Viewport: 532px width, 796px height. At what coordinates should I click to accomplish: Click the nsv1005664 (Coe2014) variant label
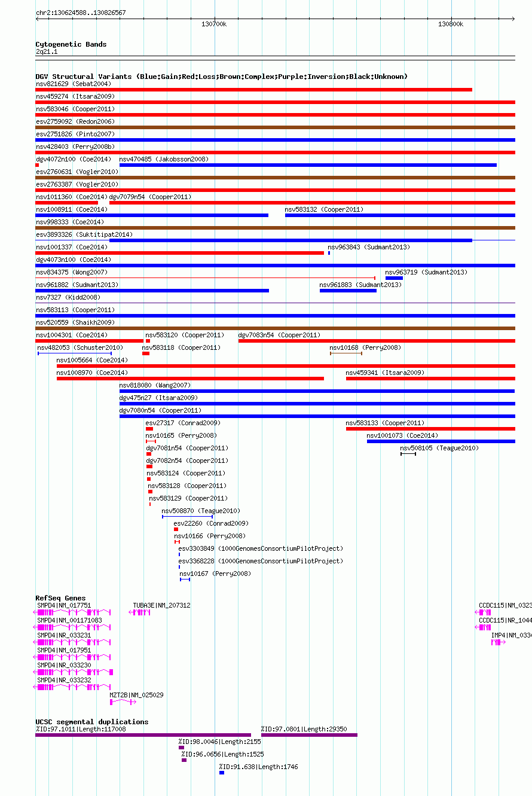(92, 360)
